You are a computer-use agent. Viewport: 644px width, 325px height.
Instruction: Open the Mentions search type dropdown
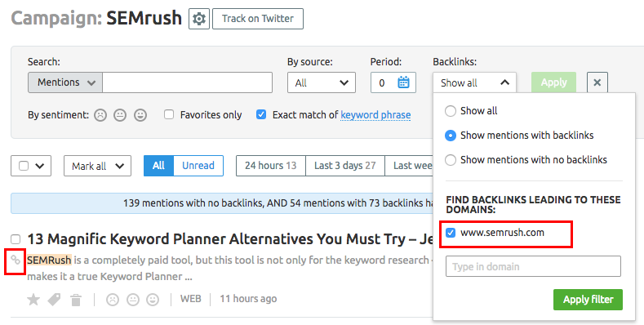pyautogui.click(x=65, y=82)
